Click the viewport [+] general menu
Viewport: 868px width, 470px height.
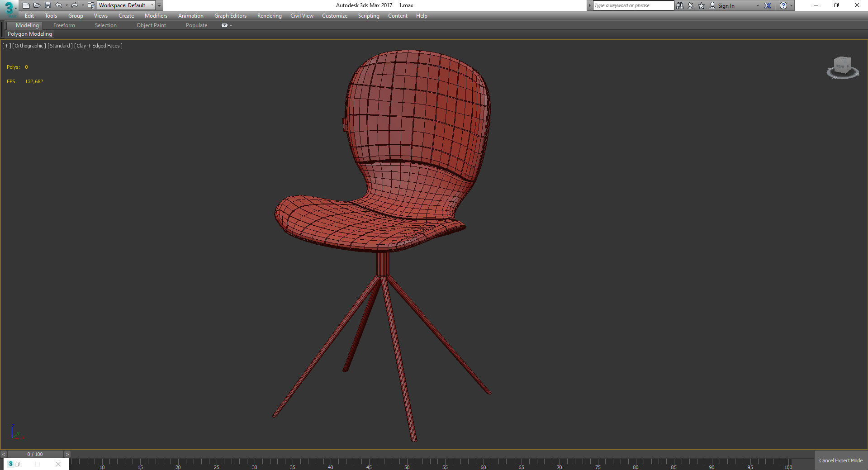pyautogui.click(x=7, y=46)
